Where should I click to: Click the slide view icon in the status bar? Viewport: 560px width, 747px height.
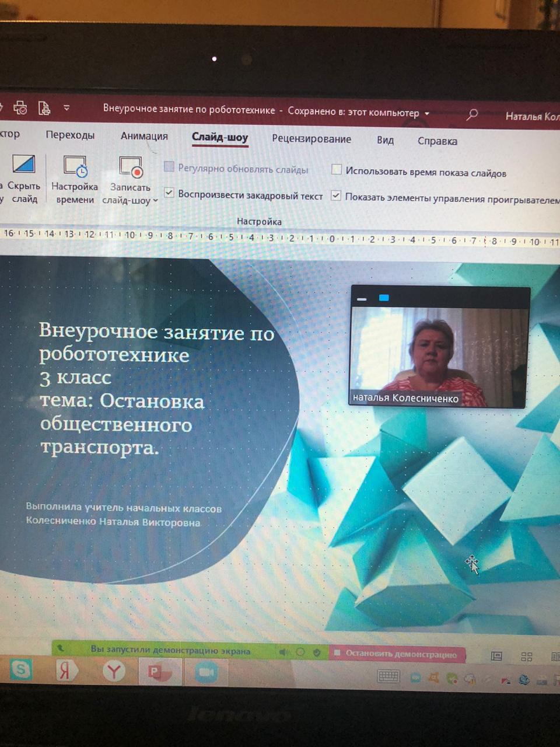pos(496,657)
